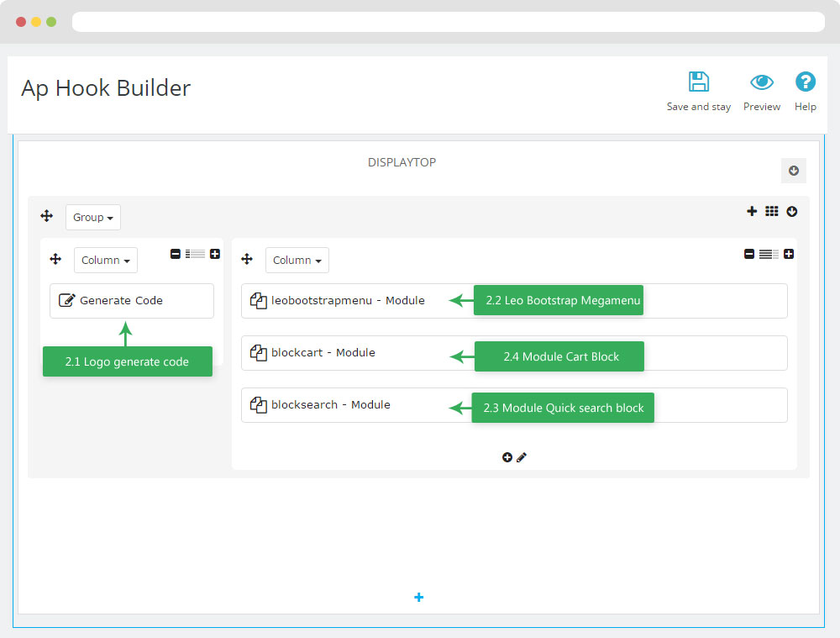The height and width of the screenshot is (638, 840).
Task: Click the leobootstrapmenu module copy icon
Action: [x=258, y=301]
